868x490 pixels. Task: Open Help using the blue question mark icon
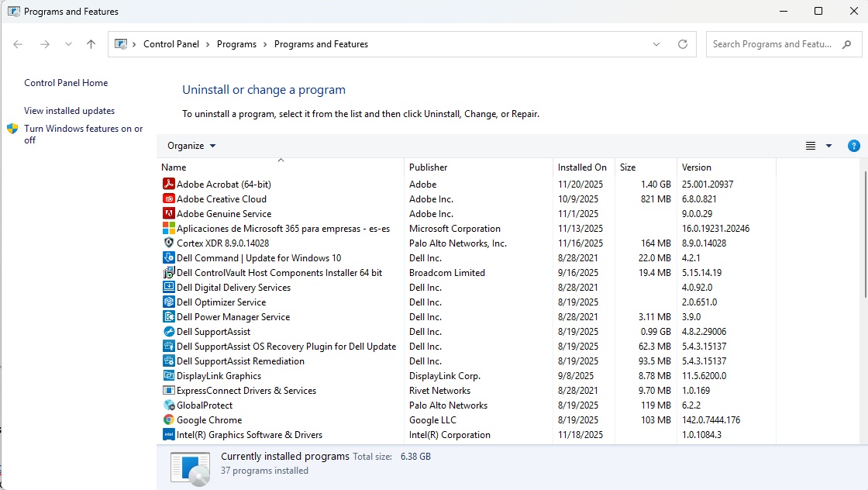854,145
